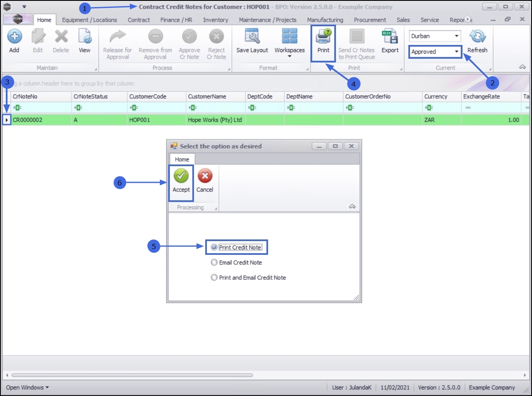Image resolution: width=532 pixels, height=396 pixels.
Task: Click the Add credit note icon
Action: coord(14,37)
